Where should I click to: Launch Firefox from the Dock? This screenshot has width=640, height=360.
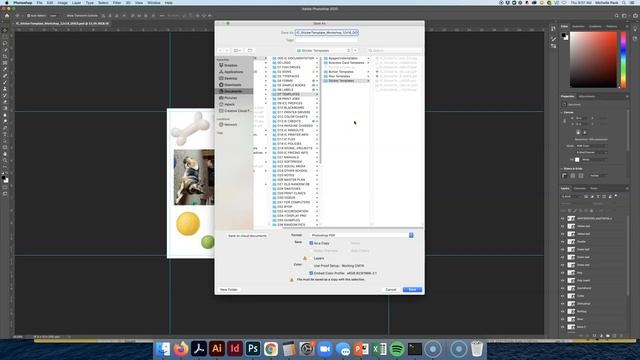pyautogui.click(x=181, y=349)
